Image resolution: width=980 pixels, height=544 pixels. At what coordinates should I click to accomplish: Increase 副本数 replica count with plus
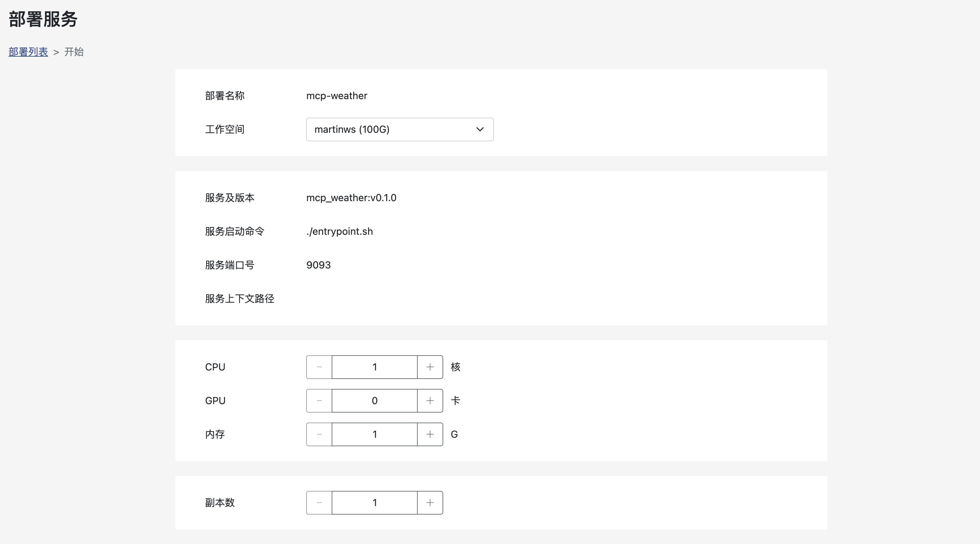pos(430,503)
